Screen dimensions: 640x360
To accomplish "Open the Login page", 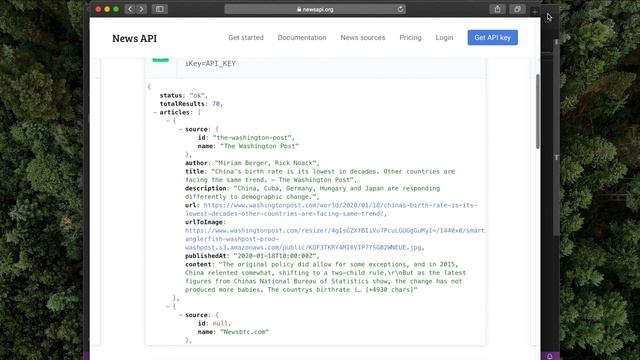I will tap(444, 38).
